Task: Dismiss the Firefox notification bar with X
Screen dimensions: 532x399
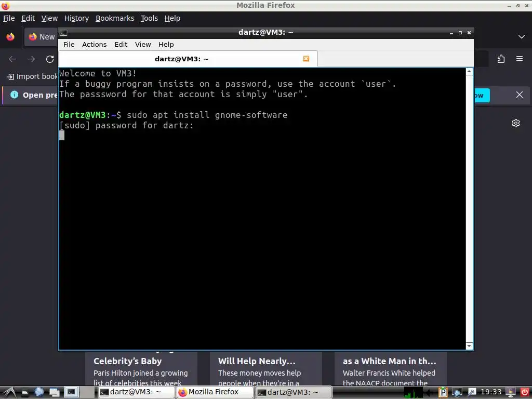Action: pos(520,95)
